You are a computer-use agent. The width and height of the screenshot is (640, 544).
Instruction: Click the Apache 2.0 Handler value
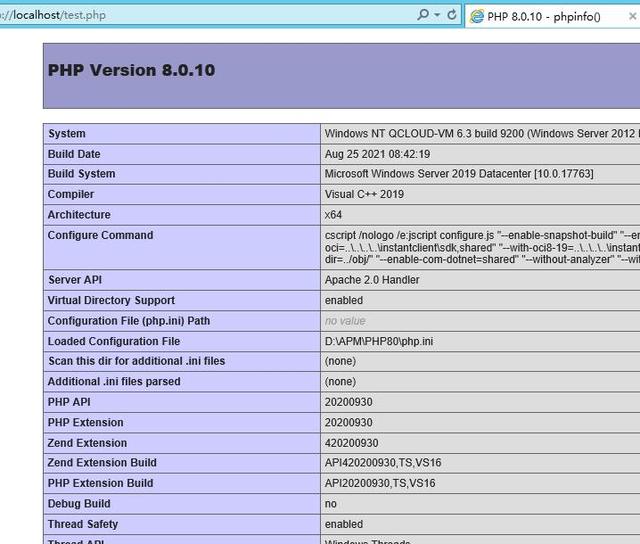(x=372, y=280)
